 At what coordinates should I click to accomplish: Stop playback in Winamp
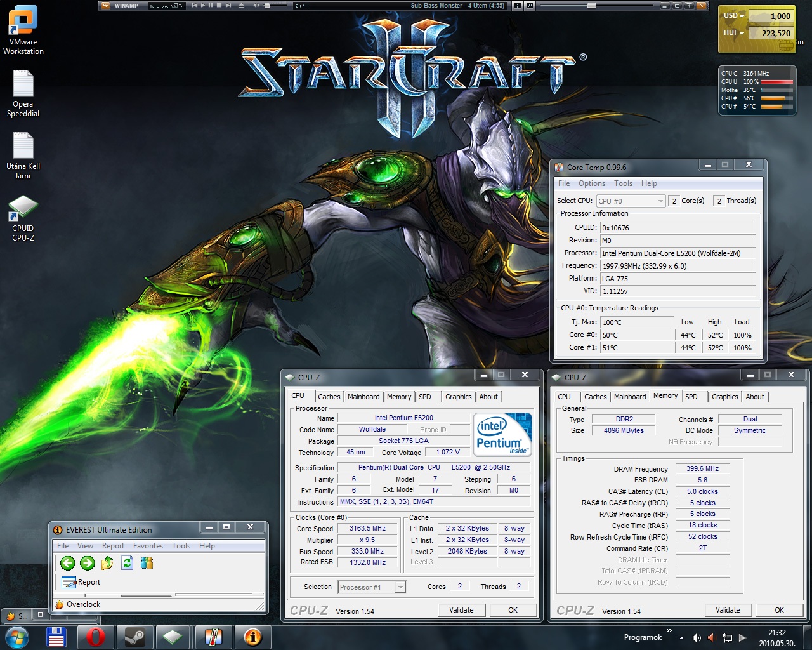coord(219,5)
